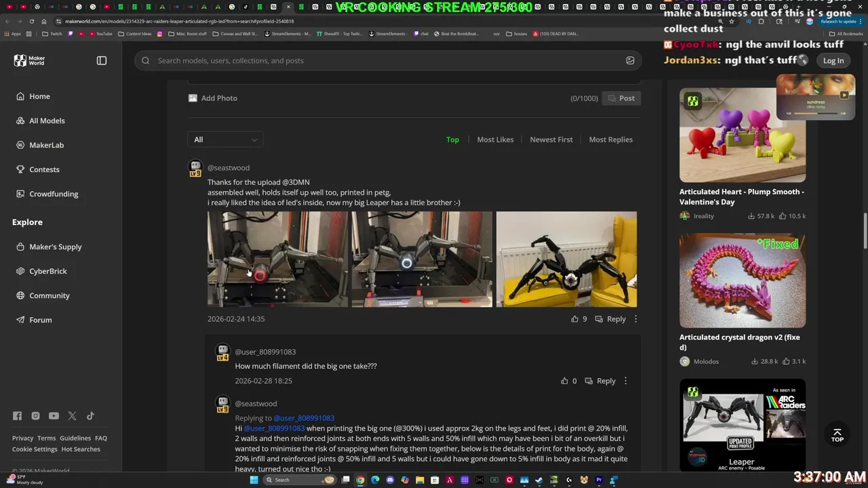This screenshot has height=488, width=868.
Task: Open Discord from taskbar
Action: click(x=390, y=480)
